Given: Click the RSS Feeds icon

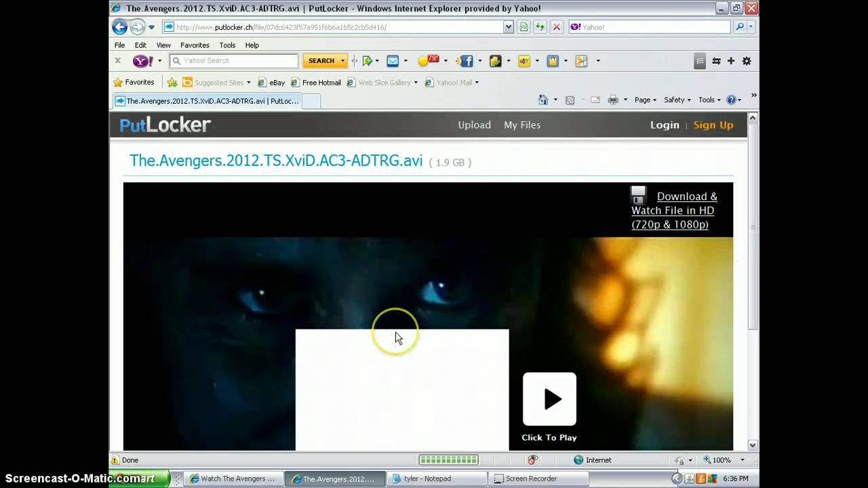Looking at the screenshot, I should [570, 100].
